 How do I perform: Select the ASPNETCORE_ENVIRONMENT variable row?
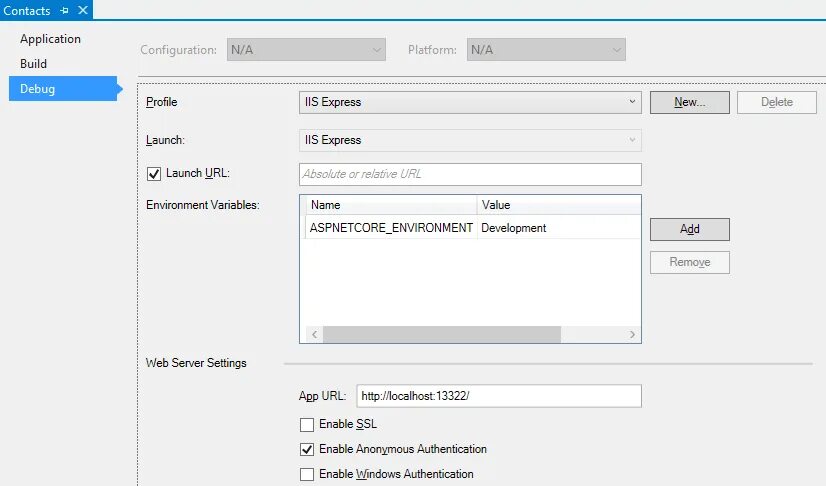point(473,228)
